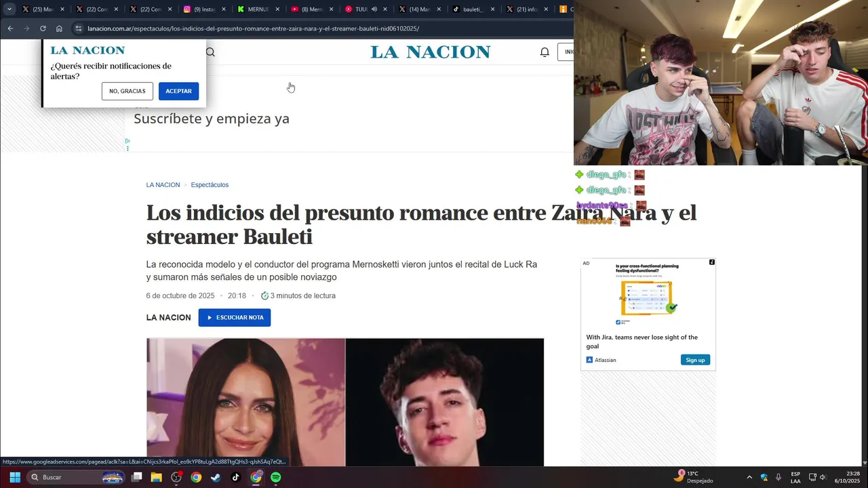
Task: Click the Buscar taskbar search box
Action: coord(77,477)
